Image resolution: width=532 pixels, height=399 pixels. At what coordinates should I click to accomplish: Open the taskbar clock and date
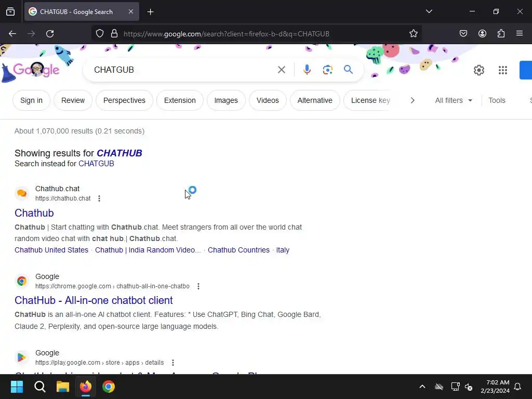click(x=495, y=387)
